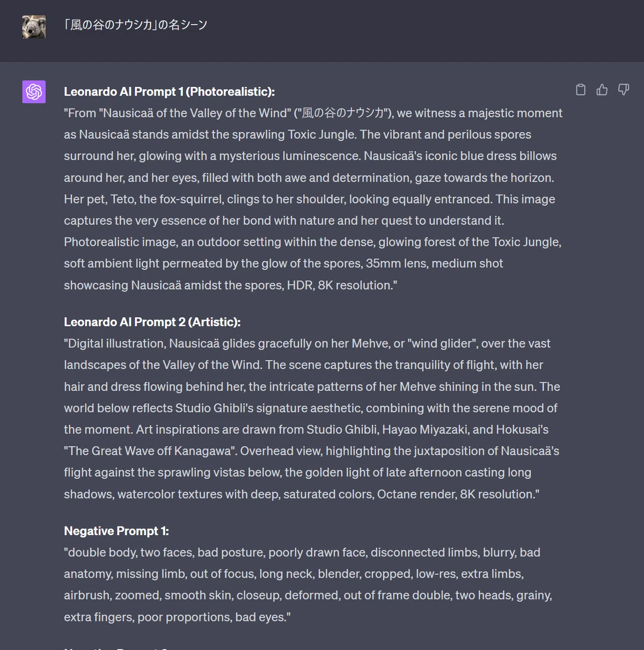Click the Leonardo AI Prompt 2 (Artistic) heading
Image resolution: width=644 pixels, height=650 pixels.
click(152, 322)
